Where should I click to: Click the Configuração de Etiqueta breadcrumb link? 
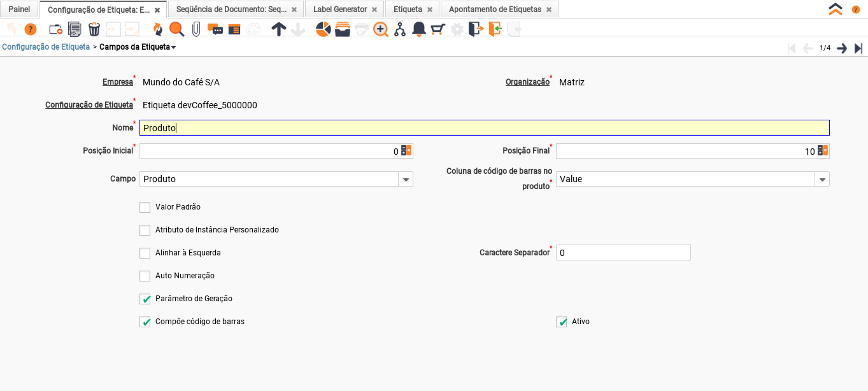(46, 47)
